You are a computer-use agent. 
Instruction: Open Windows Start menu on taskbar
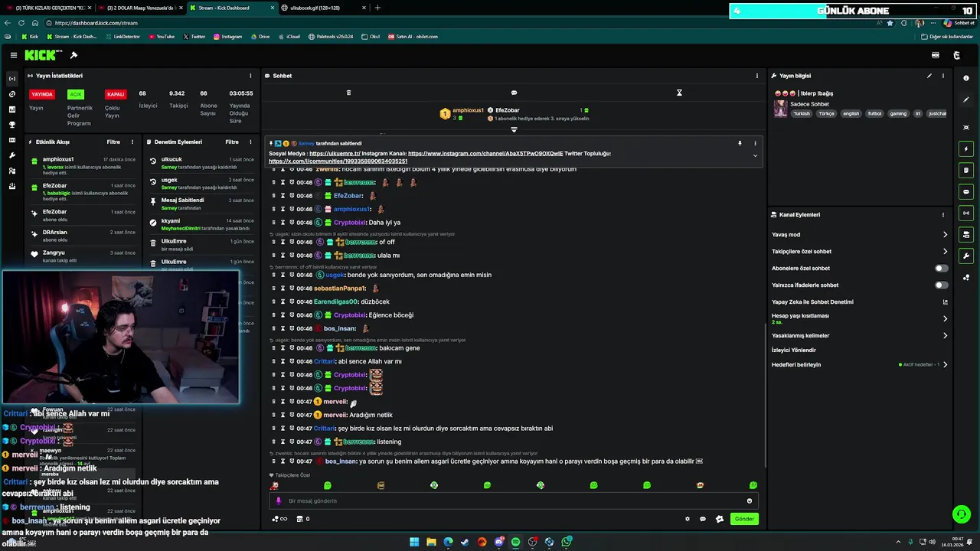click(x=414, y=542)
